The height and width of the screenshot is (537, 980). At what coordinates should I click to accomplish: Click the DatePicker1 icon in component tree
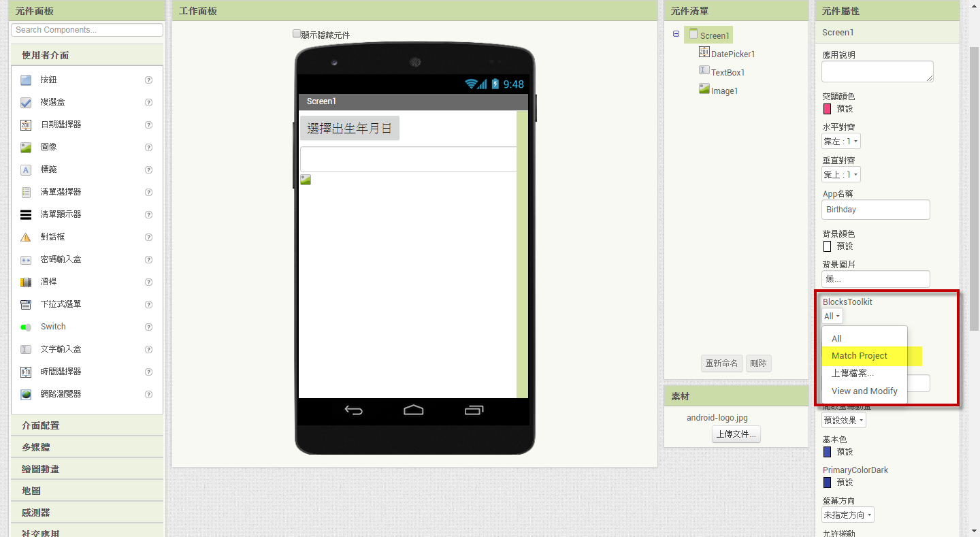(x=704, y=52)
